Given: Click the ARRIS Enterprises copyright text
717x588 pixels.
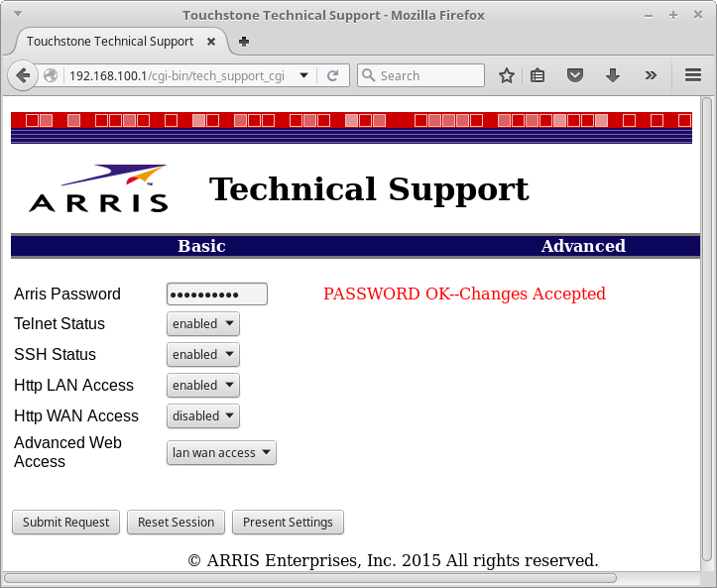Looking at the screenshot, I should coord(394,560).
